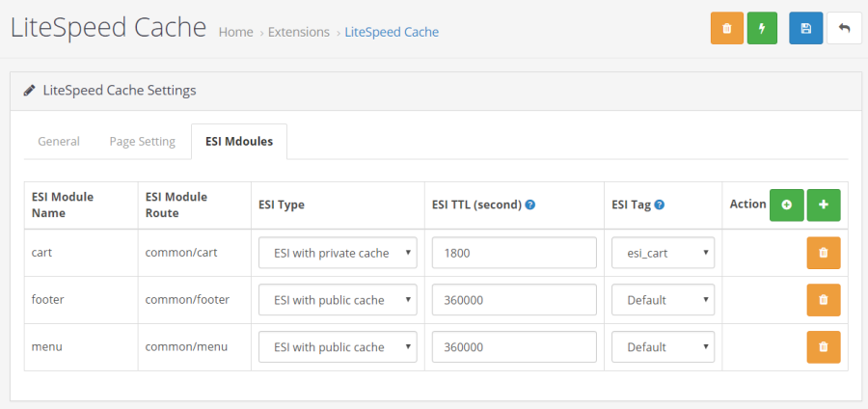
Task: Delete the cart ESI module row
Action: click(823, 253)
